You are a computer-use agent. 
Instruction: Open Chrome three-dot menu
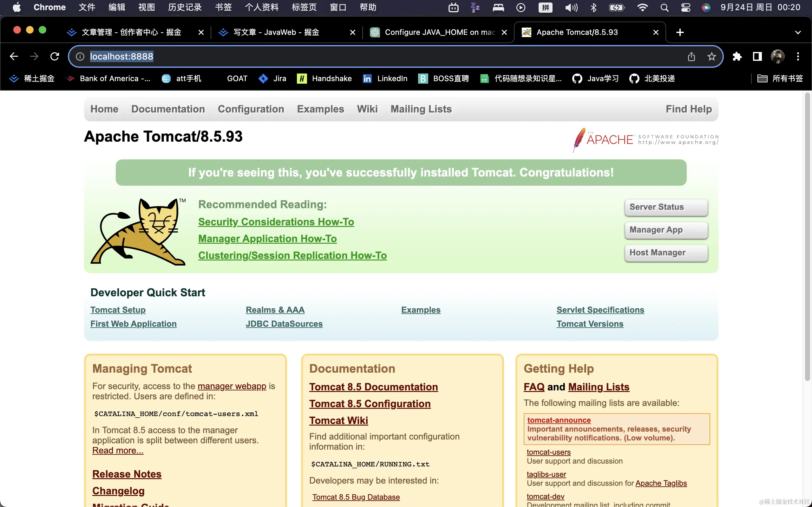(798, 56)
